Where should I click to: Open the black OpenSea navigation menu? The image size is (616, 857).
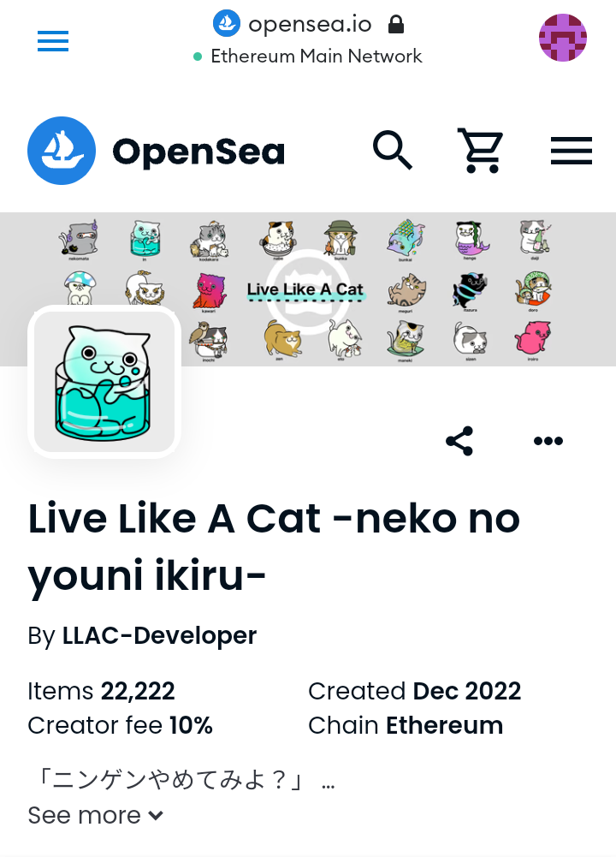(x=572, y=151)
